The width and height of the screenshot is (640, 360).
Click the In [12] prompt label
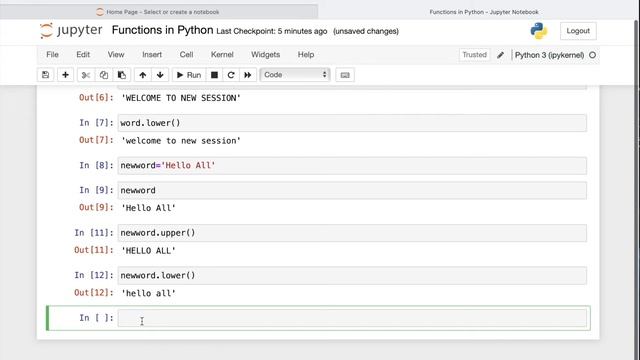tap(94, 275)
